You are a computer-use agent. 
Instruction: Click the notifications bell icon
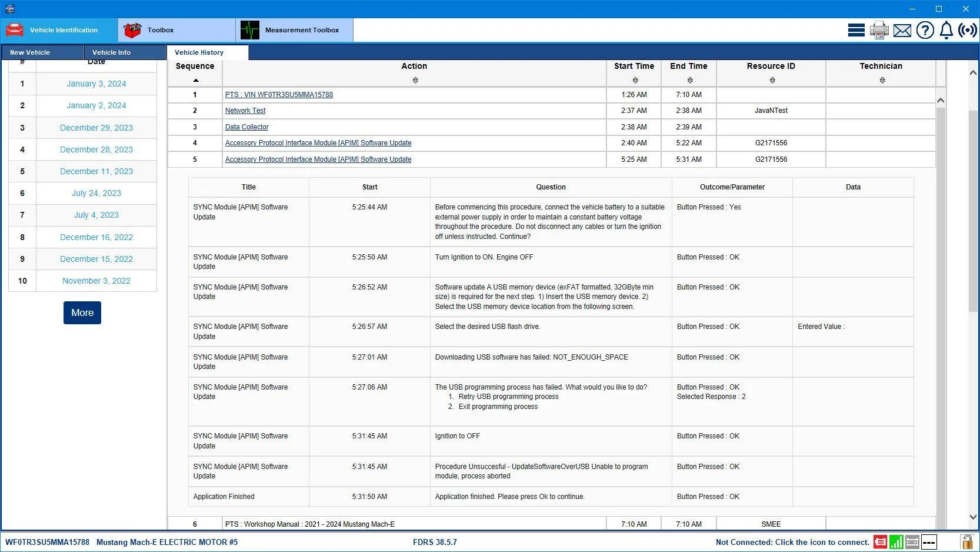[x=946, y=30]
